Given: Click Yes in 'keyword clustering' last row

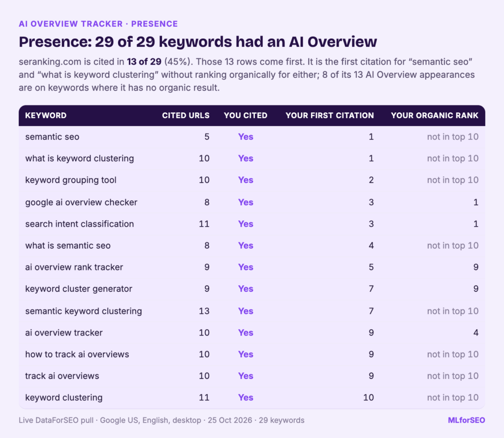Looking at the screenshot, I should 246,398.
